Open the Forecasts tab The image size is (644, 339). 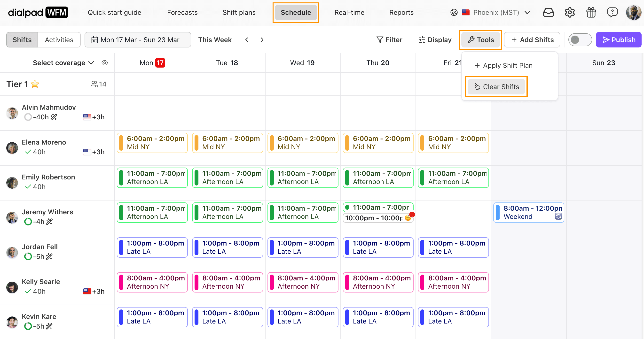[x=182, y=12]
